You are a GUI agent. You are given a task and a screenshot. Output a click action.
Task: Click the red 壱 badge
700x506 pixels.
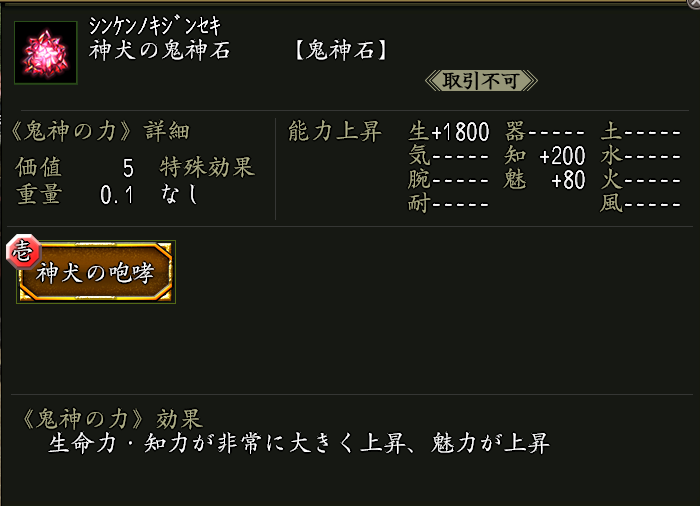[21, 253]
